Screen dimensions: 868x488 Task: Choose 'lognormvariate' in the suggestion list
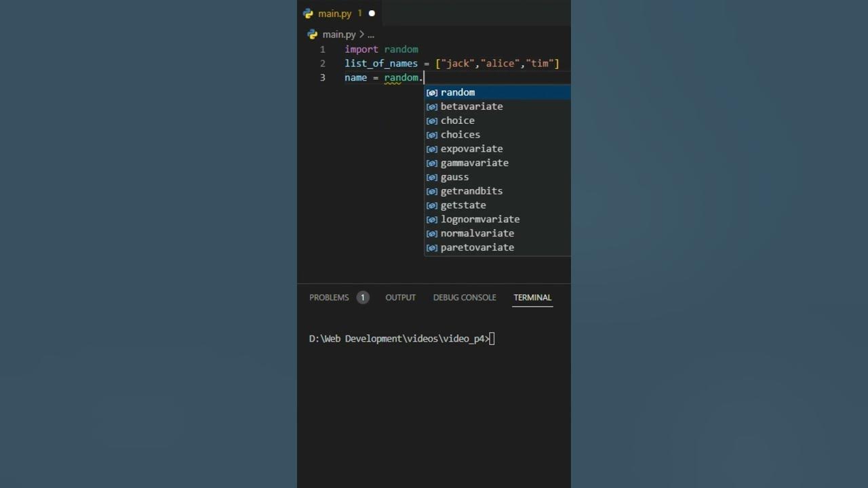(x=498, y=220)
